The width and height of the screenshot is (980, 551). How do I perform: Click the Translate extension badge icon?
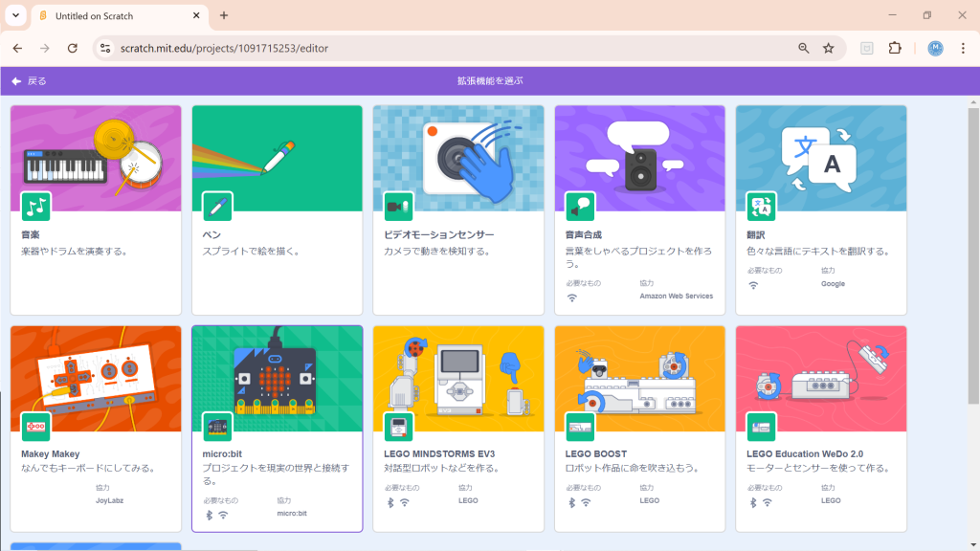pos(762,206)
